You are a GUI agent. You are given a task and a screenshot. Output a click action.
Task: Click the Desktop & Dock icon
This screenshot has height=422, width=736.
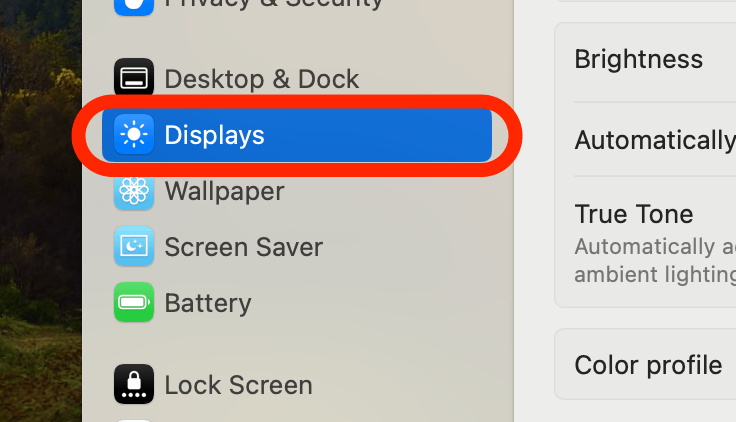[134, 78]
